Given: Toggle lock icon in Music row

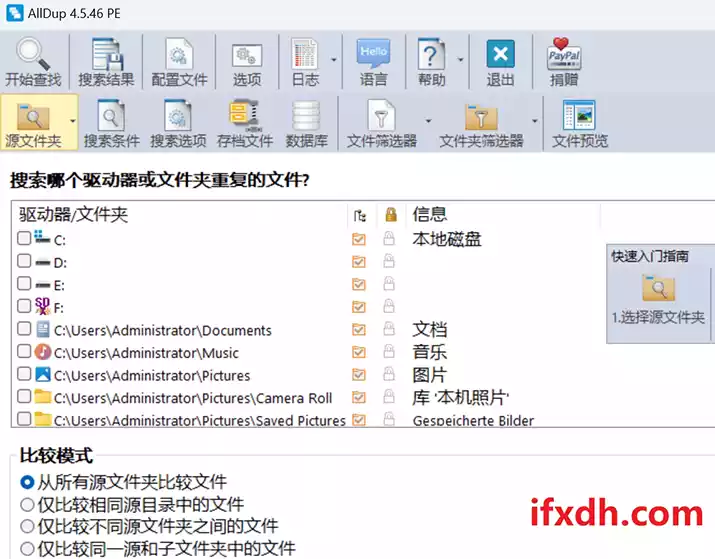Looking at the screenshot, I should (x=389, y=351).
